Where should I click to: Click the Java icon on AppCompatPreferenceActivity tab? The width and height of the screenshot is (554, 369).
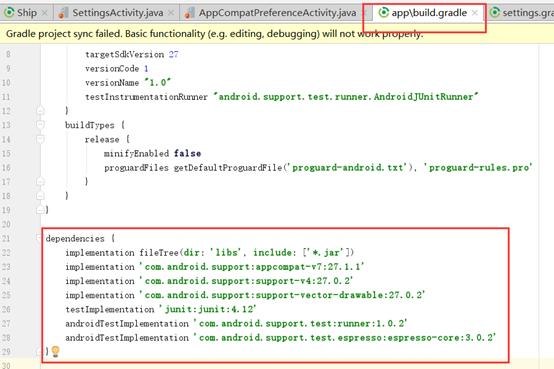(189, 13)
